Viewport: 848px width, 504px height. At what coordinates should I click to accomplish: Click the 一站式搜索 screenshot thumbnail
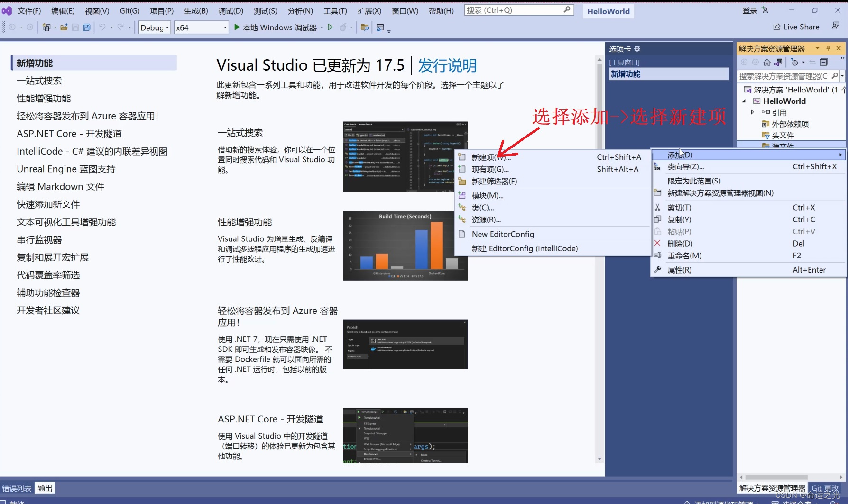coord(406,157)
